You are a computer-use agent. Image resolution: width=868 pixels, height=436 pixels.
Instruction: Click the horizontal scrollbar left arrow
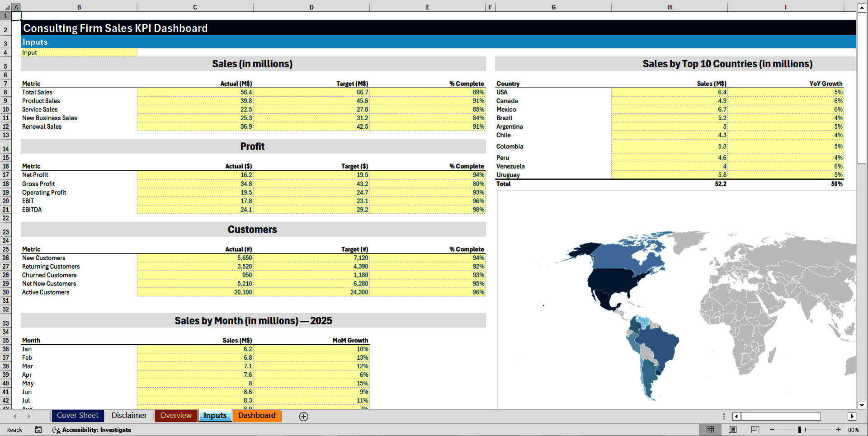[736, 417]
